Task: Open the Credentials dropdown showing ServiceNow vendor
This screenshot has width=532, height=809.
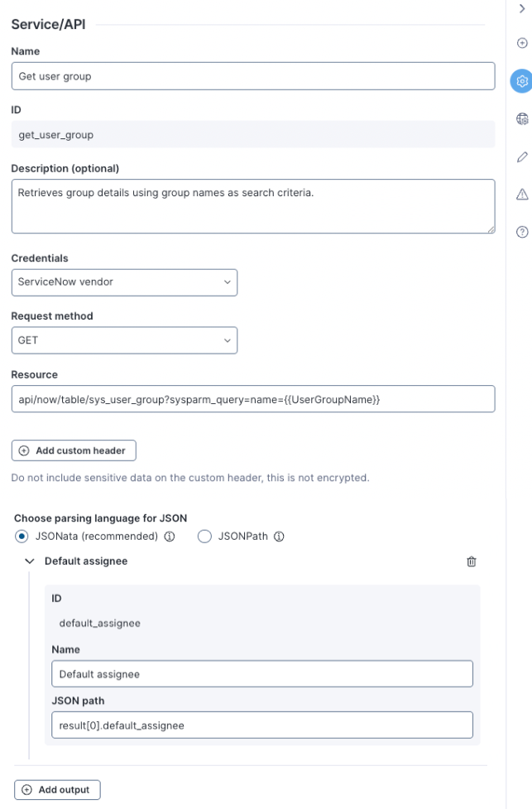Action: [x=124, y=282]
